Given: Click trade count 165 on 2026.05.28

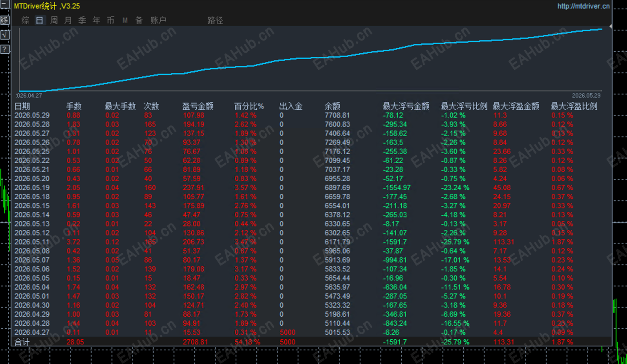Looking at the screenshot, I should click(x=150, y=124).
